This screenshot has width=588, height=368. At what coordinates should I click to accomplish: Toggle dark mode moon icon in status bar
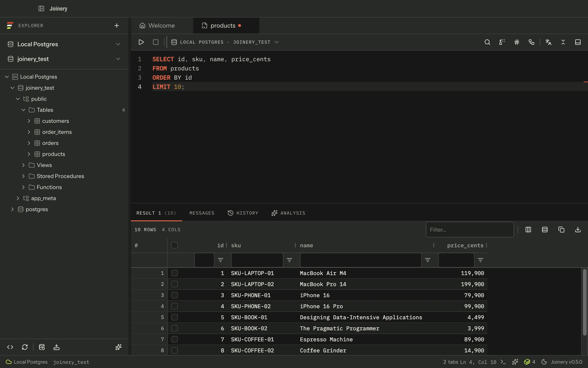point(544,362)
